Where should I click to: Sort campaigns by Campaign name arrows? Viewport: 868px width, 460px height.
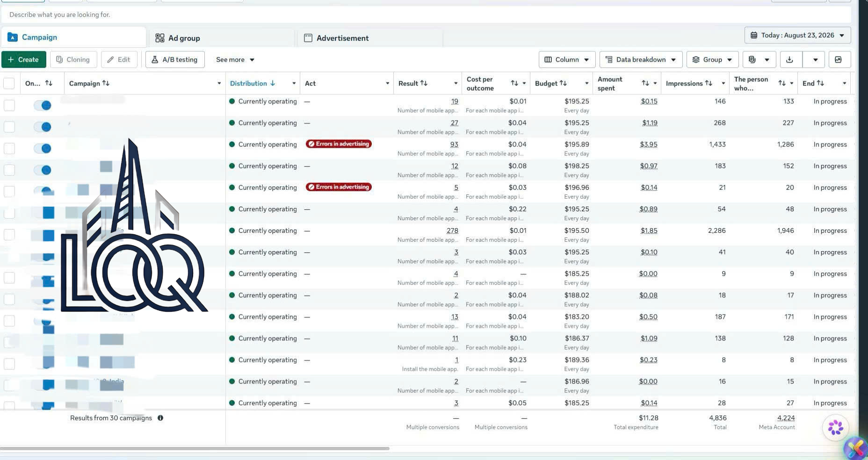[106, 83]
